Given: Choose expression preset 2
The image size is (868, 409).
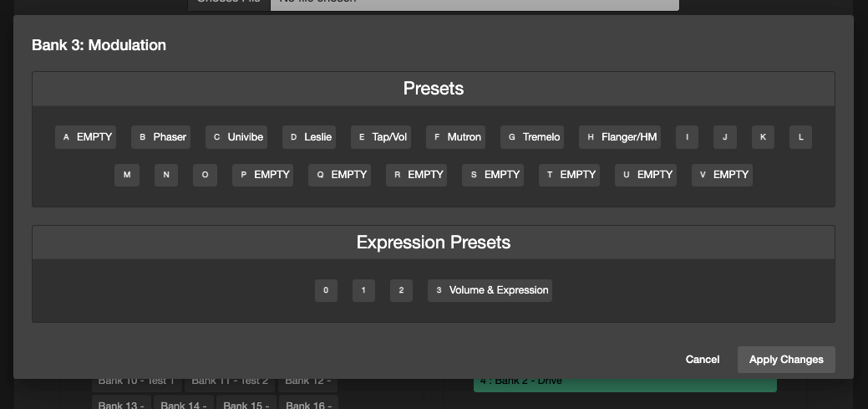Looking at the screenshot, I should (x=401, y=290).
